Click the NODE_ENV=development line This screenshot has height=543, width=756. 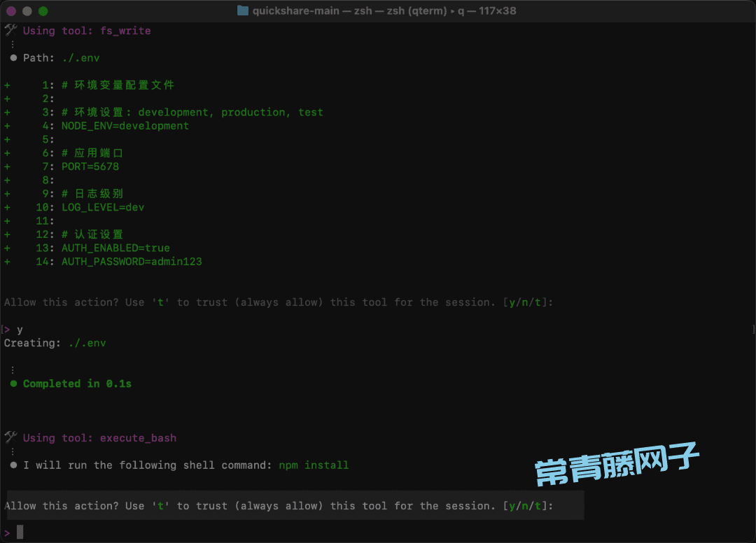tap(125, 126)
